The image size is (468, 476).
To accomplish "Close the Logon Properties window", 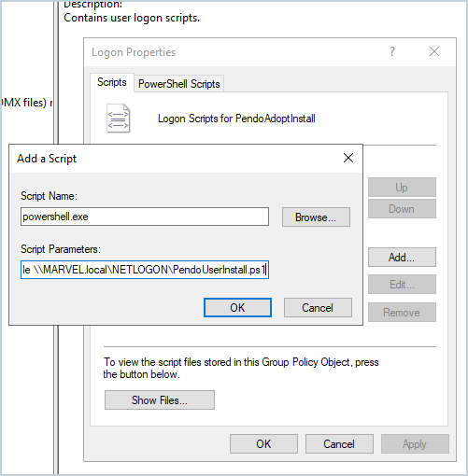I will [x=434, y=51].
